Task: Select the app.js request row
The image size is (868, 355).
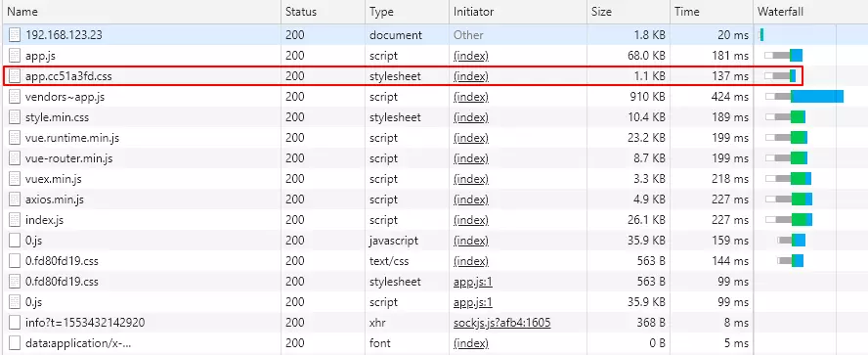Action: 434,56
